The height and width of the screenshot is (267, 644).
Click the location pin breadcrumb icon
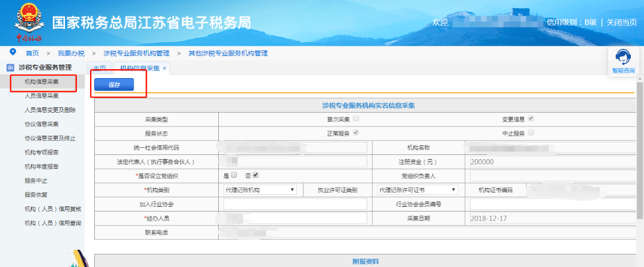point(13,52)
